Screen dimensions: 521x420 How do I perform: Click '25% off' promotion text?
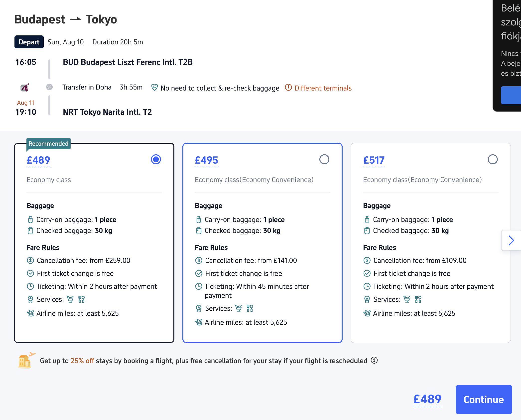point(82,361)
